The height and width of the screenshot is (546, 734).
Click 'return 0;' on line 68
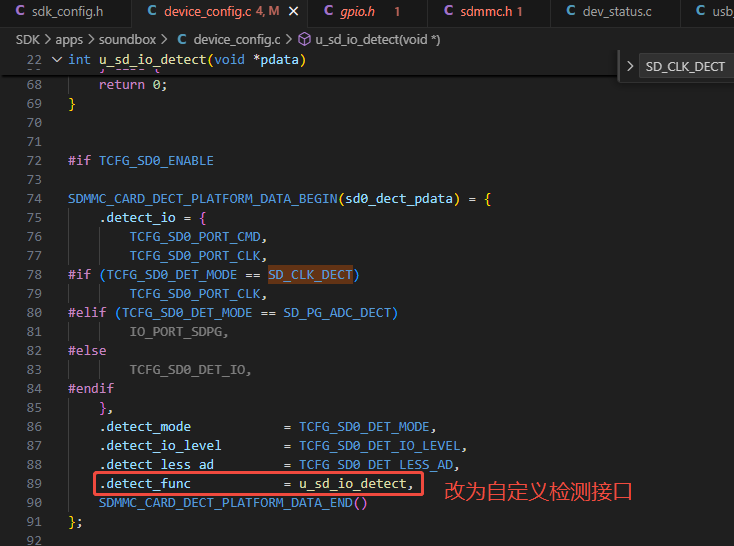(133, 85)
